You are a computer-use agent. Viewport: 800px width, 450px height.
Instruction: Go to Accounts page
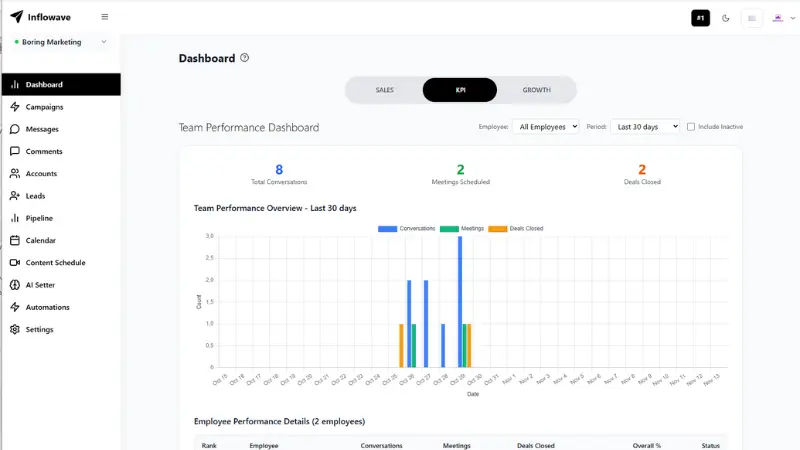point(61,173)
